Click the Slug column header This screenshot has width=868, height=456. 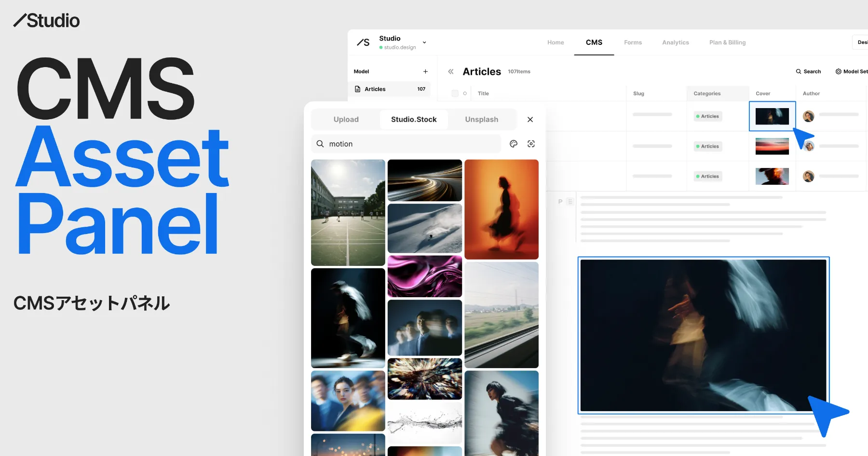coord(638,94)
